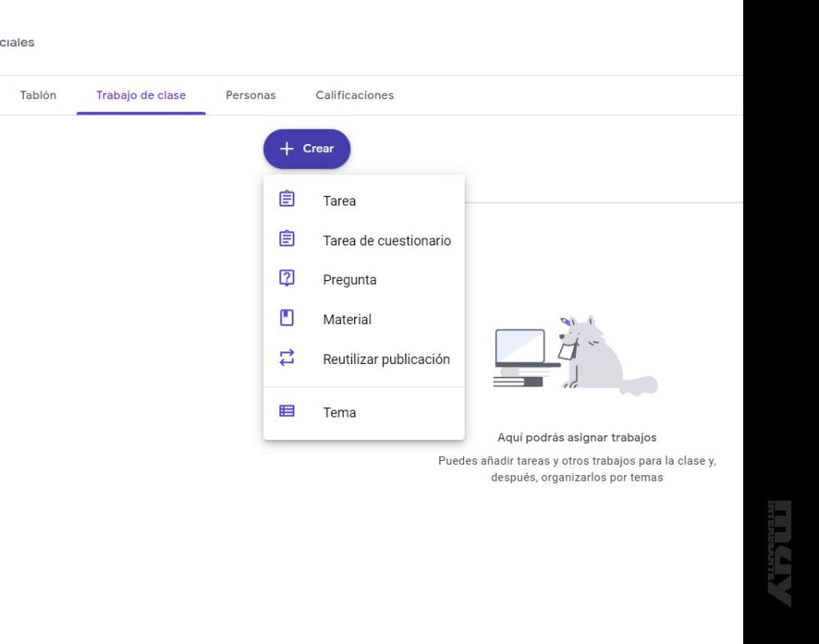Click the bookmark icon for Material
Viewport: 819px width, 644px height.
click(x=286, y=318)
